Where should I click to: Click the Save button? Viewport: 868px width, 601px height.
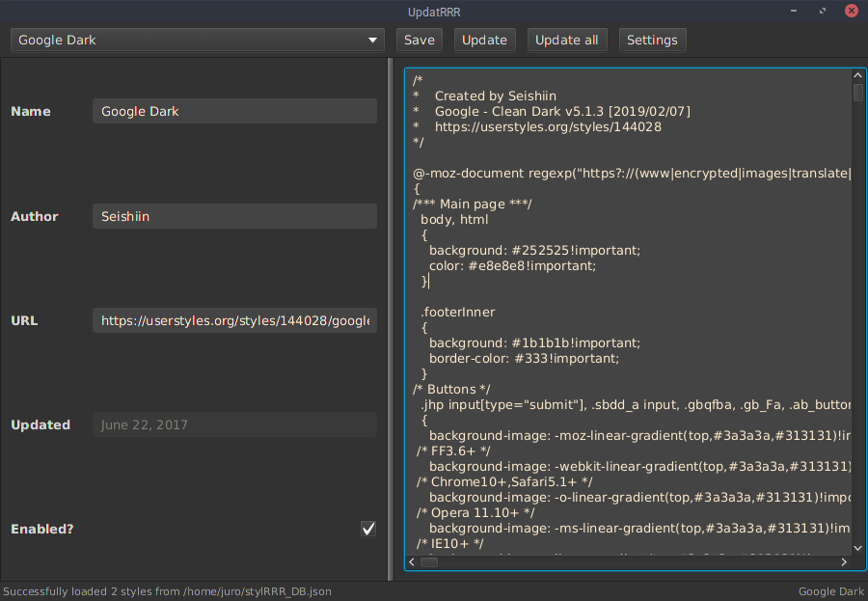click(420, 40)
